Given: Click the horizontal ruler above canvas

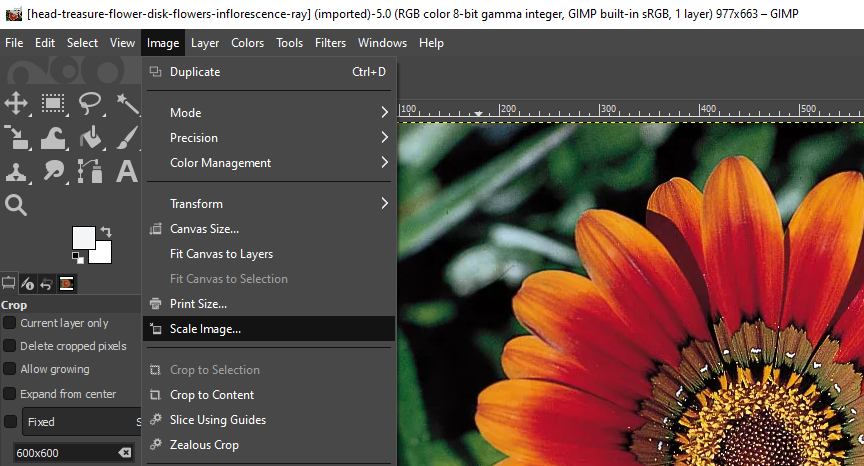Looking at the screenshot, I should click(630, 109).
